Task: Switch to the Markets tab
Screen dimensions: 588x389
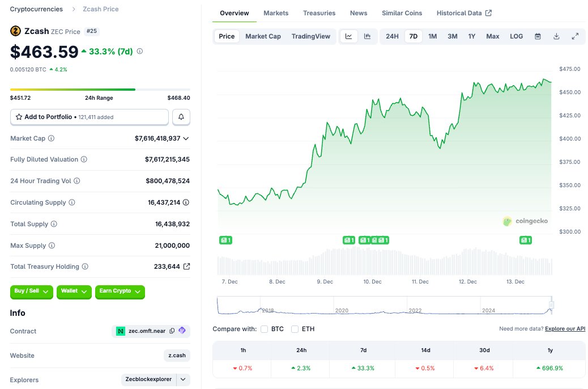Action: click(276, 13)
